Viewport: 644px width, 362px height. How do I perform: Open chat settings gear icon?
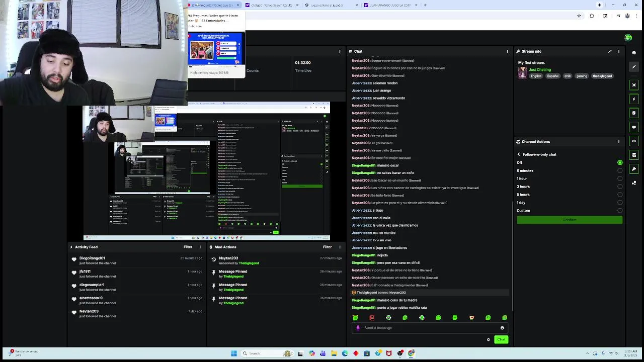pyautogui.click(x=488, y=339)
